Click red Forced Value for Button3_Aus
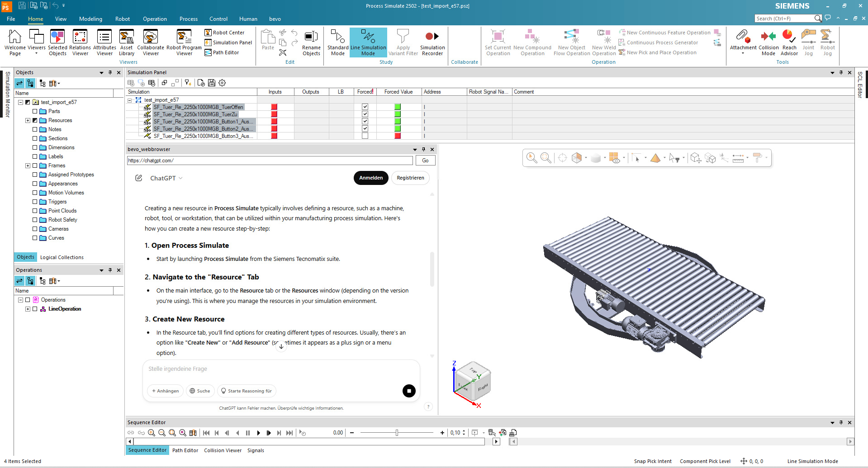 click(x=398, y=136)
